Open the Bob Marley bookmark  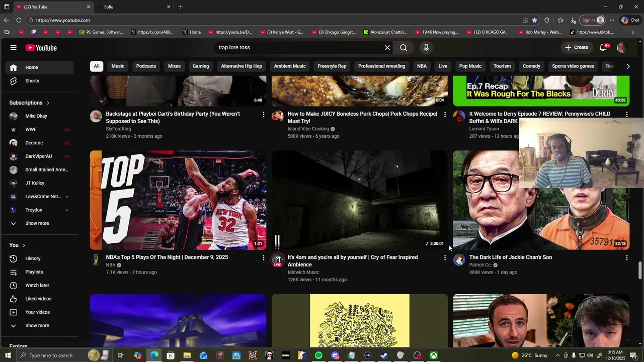tap(539, 32)
